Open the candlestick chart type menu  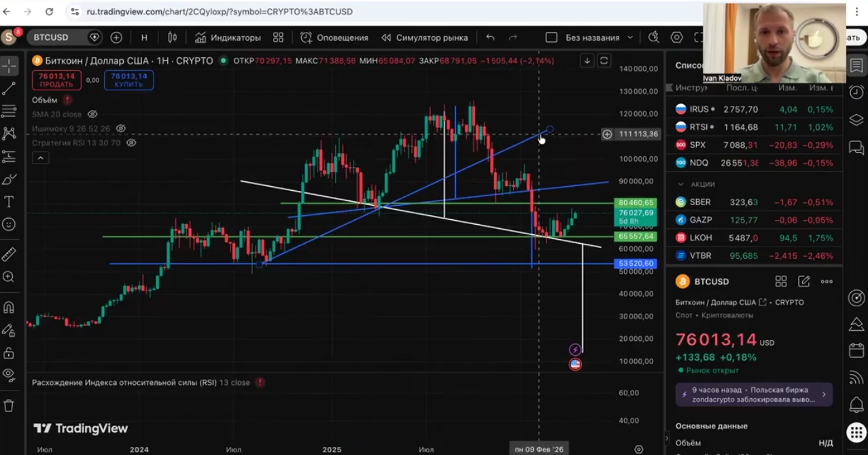173,37
